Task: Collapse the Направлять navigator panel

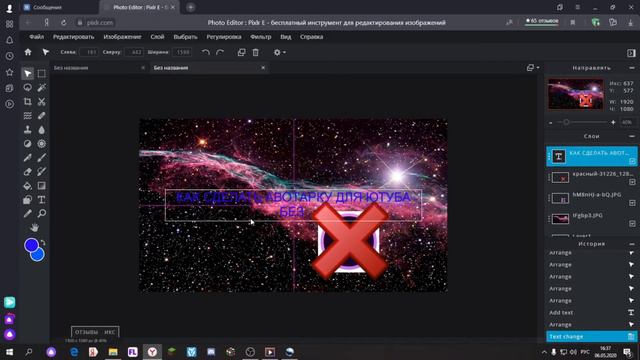Action: tap(632, 68)
